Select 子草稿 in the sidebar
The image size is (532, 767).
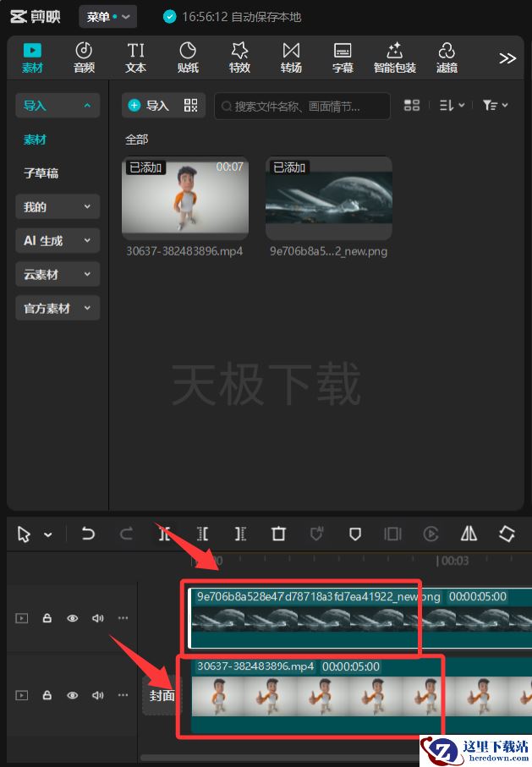pyautogui.click(x=41, y=173)
